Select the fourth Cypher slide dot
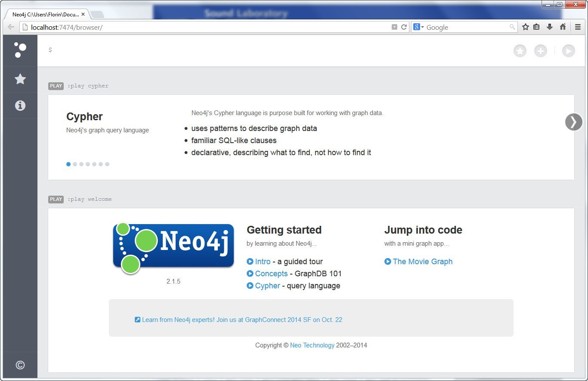588x381 pixels. coord(88,164)
